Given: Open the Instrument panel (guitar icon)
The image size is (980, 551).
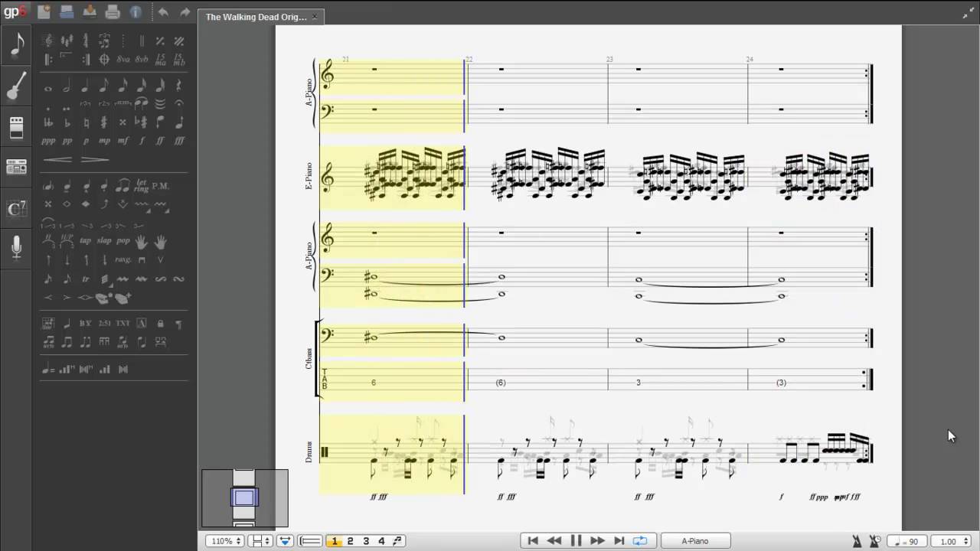Looking at the screenshot, I should (x=16, y=86).
